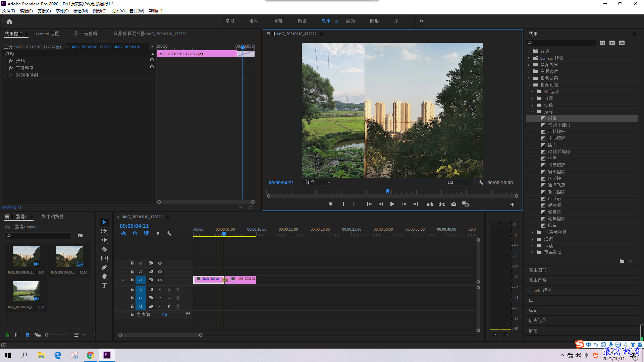Reset the 不透明度 effect

tap(152, 67)
